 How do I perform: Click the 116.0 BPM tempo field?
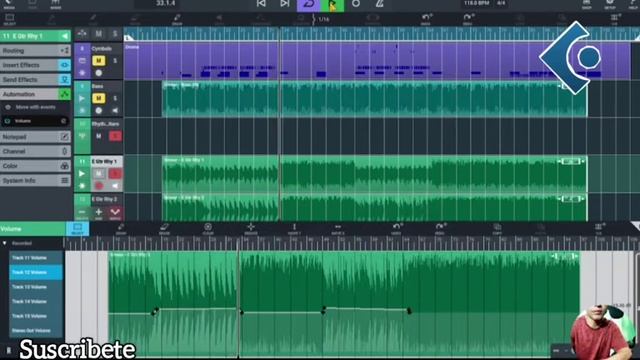[476, 3]
